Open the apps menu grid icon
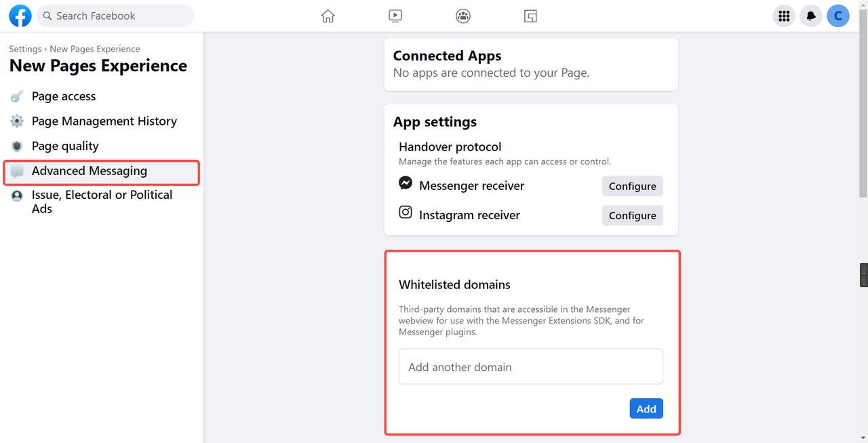This screenshot has height=443, width=868. click(783, 15)
